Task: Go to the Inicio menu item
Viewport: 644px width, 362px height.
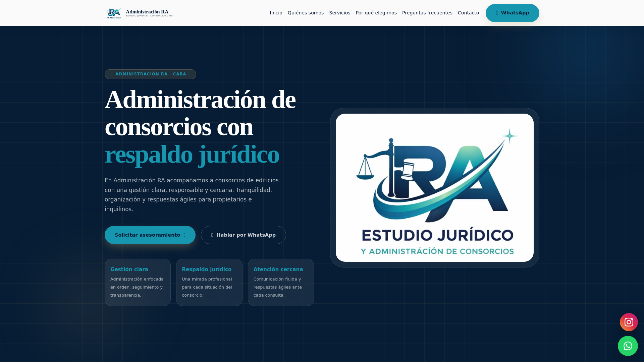Action: pyautogui.click(x=276, y=13)
